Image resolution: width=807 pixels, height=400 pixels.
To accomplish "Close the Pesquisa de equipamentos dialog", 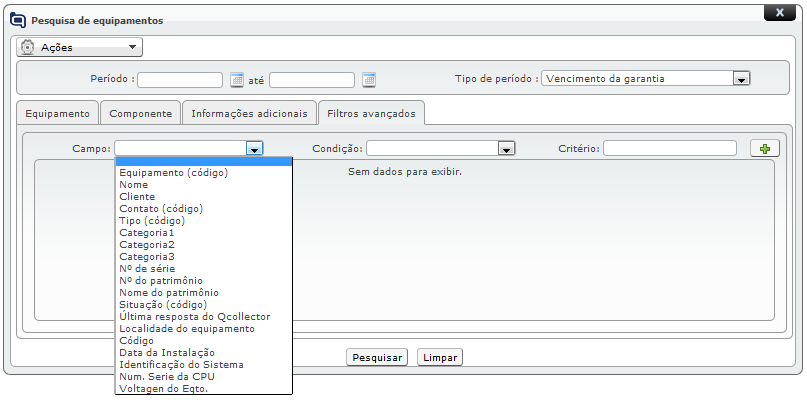I will 778,13.
